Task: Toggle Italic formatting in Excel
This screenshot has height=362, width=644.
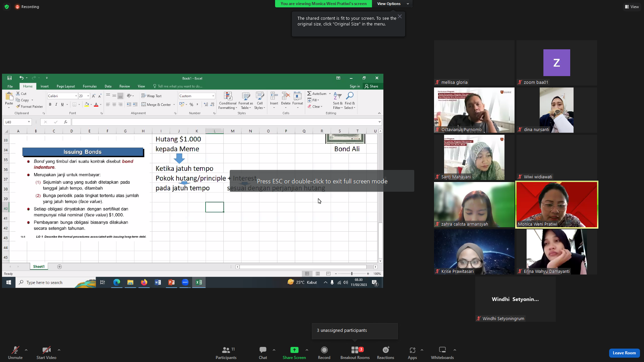Action: click(56, 105)
